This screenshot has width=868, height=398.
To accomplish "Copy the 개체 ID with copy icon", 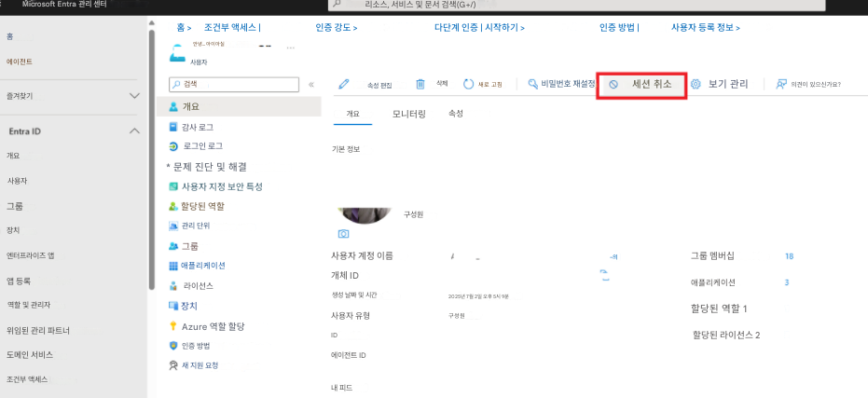I will point(605,276).
